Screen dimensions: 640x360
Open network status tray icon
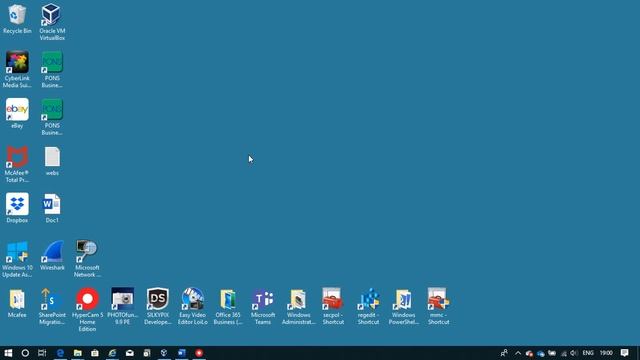pos(563,353)
